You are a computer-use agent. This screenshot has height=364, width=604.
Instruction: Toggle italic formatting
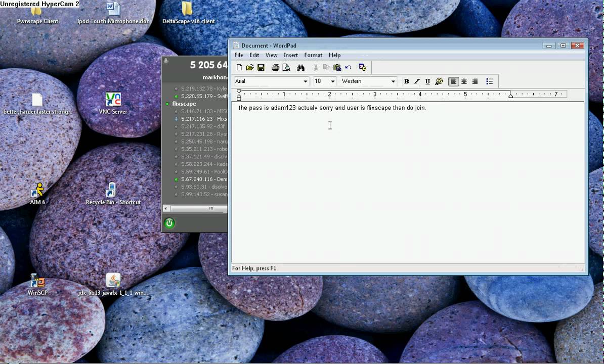(x=417, y=81)
